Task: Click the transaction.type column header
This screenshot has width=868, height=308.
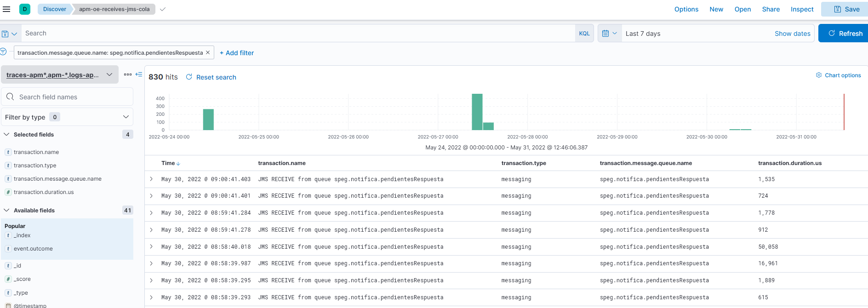Action: pyautogui.click(x=524, y=163)
